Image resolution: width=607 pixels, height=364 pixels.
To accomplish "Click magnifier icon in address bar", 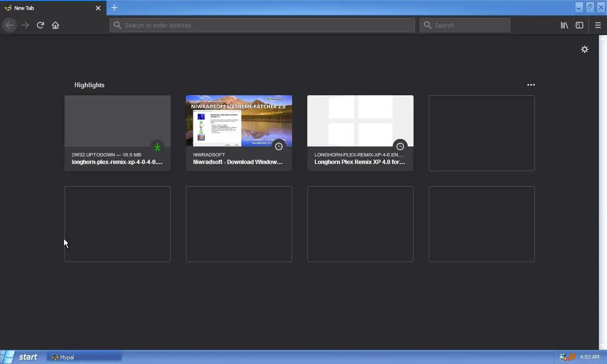I will pos(118,25).
